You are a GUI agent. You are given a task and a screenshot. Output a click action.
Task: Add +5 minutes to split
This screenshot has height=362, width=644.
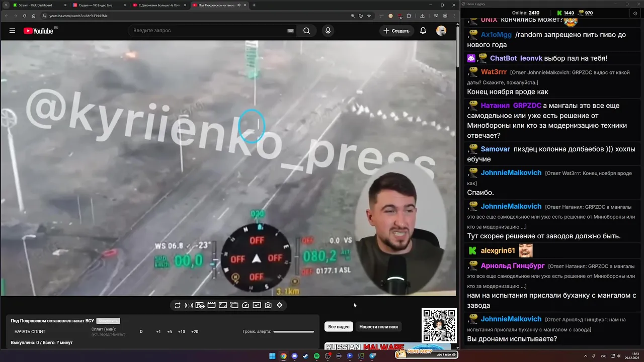click(x=170, y=332)
